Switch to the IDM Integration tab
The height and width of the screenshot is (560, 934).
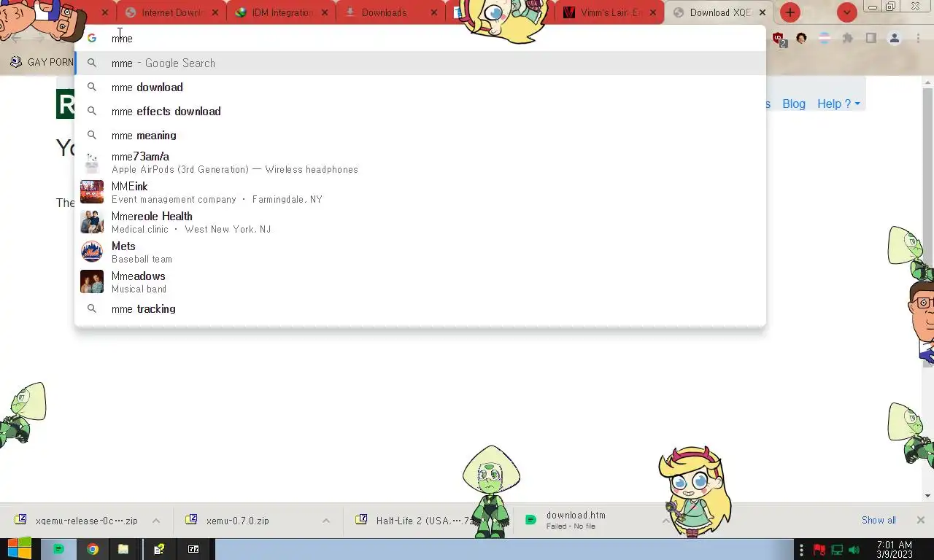coord(282,12)
